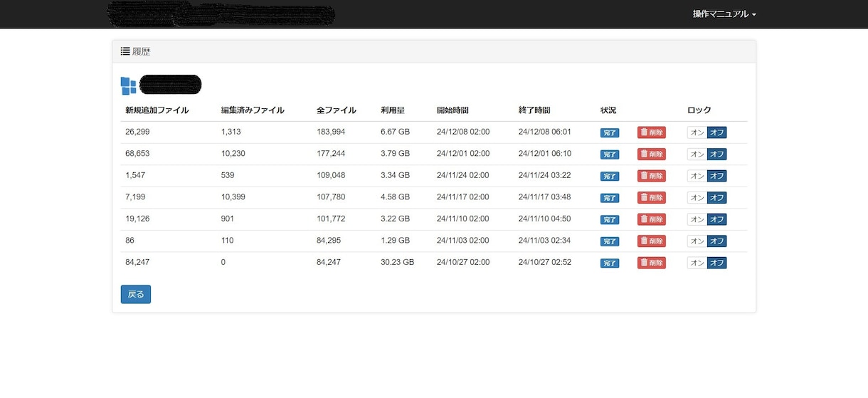Click the 1,313 edited files cell
This screenshot has width=868, height=398.
(231, 132)
